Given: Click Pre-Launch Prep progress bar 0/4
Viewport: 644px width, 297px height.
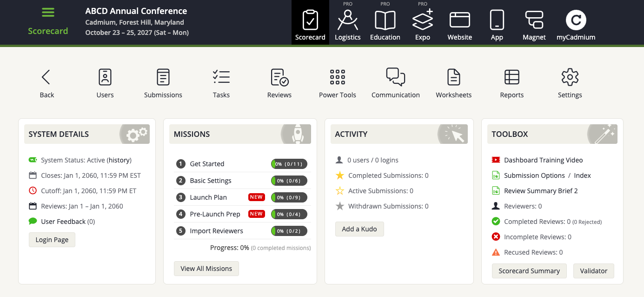Looking at the screenshot, I should [289, 214].
